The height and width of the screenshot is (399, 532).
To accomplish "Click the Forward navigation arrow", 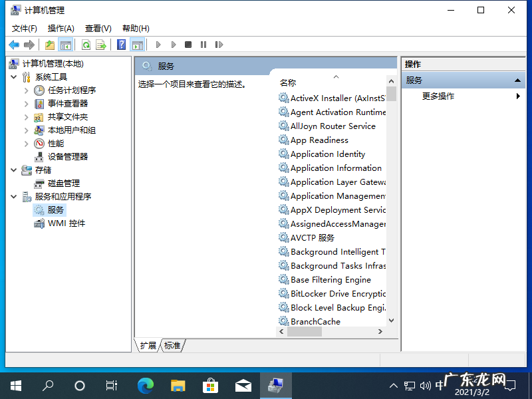I will (31, 45).
